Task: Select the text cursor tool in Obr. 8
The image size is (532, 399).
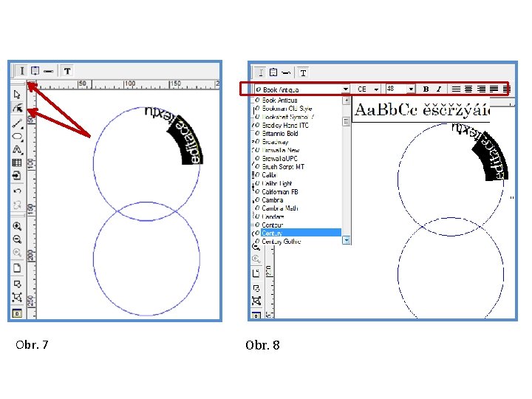Action: tap(260, 72)
